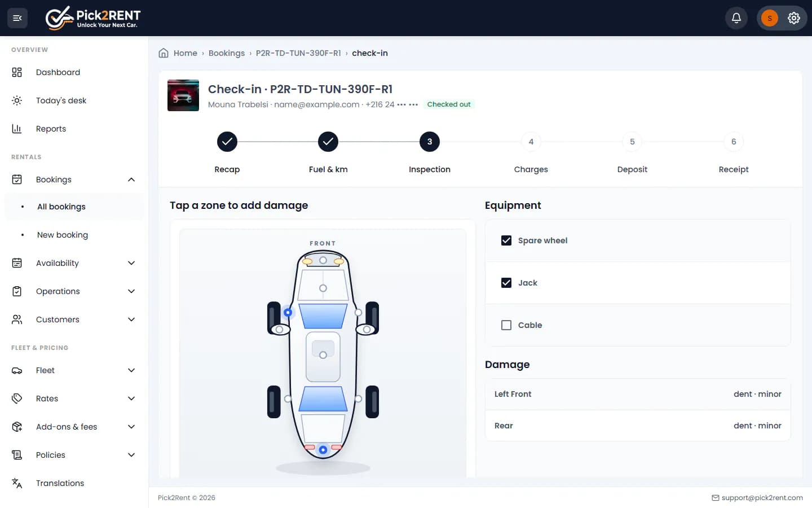
Task: Go to step 5 Deposit
Action: click(632, 142)
